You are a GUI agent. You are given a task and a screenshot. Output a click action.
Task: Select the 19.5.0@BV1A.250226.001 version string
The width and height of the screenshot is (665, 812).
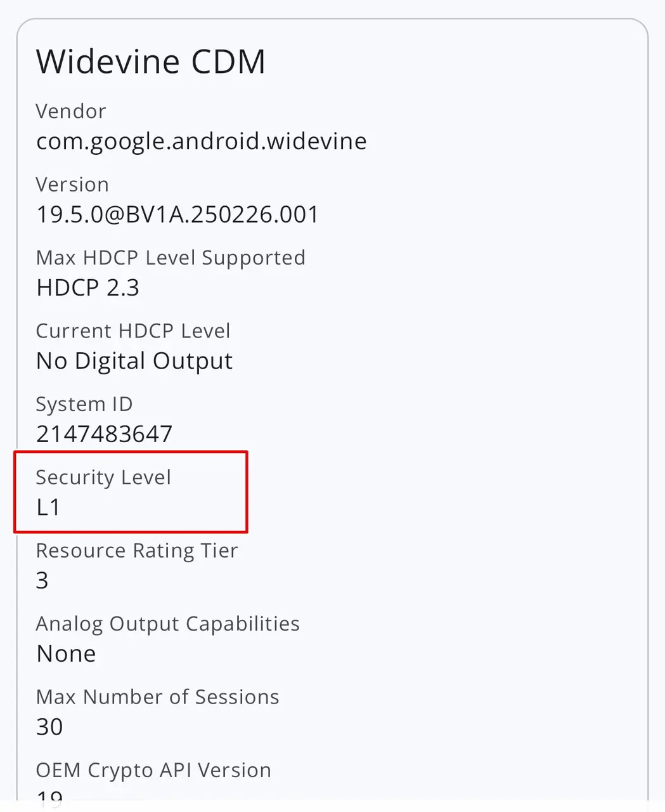point(178,214)
